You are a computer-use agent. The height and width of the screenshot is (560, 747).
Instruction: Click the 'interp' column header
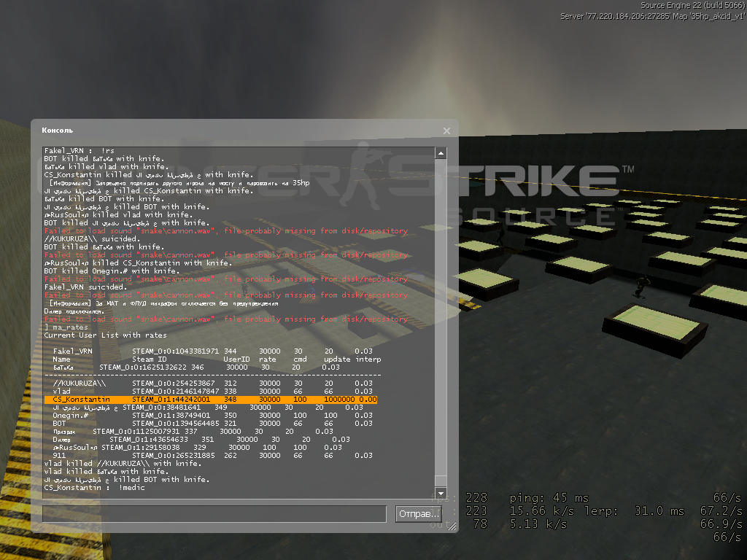click(x=368, y=359)
